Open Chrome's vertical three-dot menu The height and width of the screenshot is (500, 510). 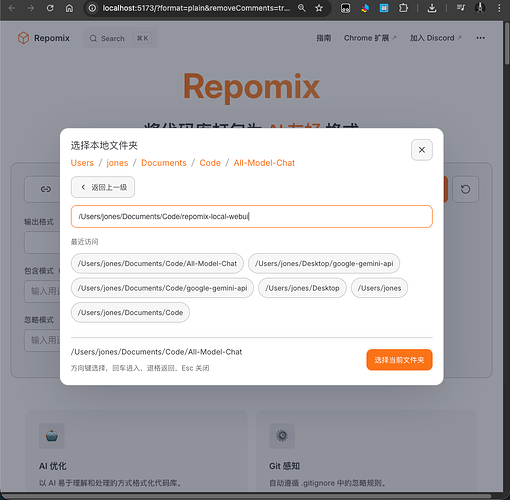[499, 8]
